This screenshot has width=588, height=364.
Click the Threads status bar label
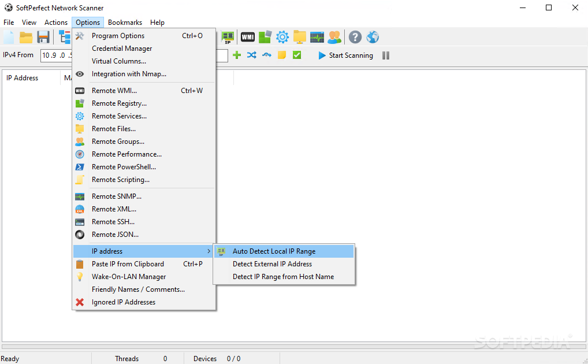126,359
